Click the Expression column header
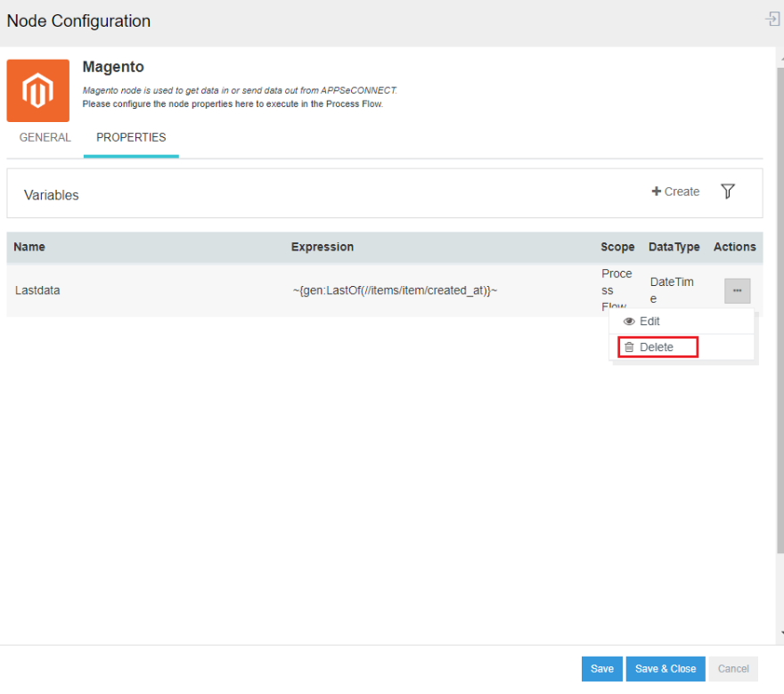Image resolution: width=784 pixels, height=694 pixels. [x=322, y=247]
